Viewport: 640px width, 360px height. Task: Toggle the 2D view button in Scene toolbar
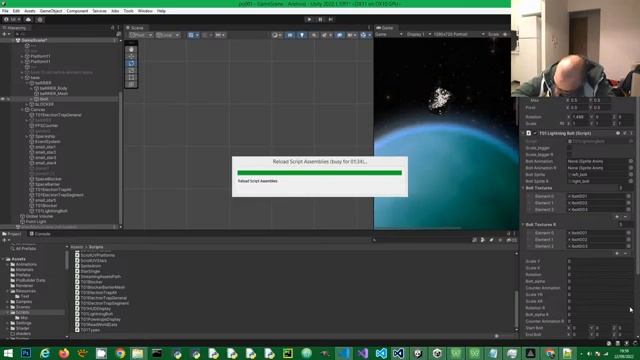pos(290,35)
